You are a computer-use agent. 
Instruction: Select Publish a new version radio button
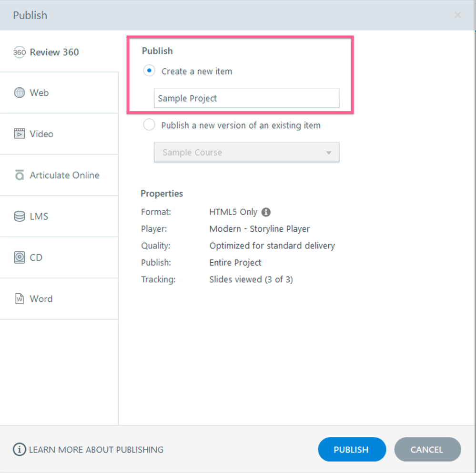[149, 125]
